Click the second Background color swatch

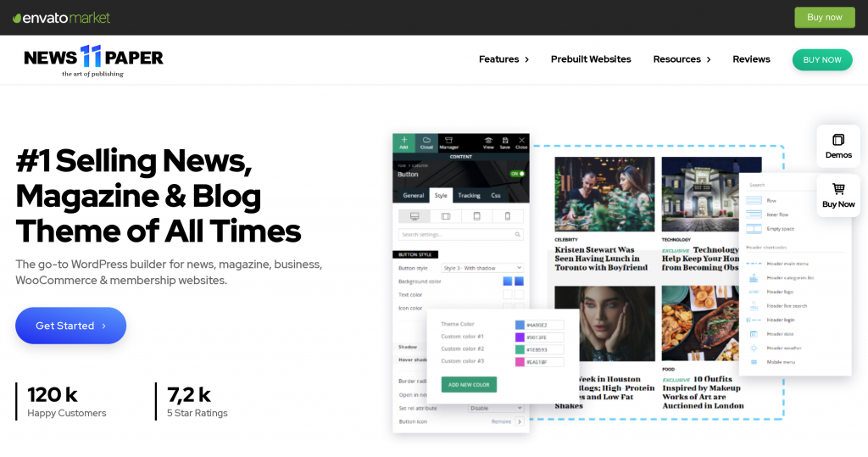tap(519, 281)
